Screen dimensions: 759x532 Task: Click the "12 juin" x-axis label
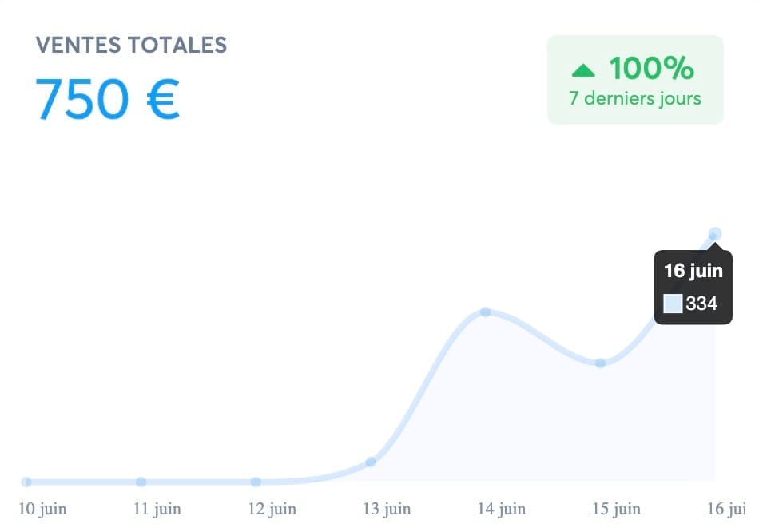click(x=272, y=509)
